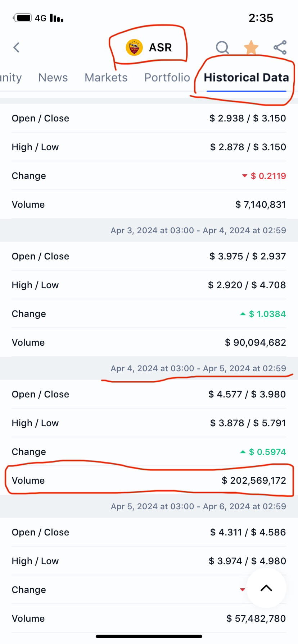Tap the Apr 4 – Apr 5 date header
This screenshot has height=644, width=298.
[x=198, y=368]
